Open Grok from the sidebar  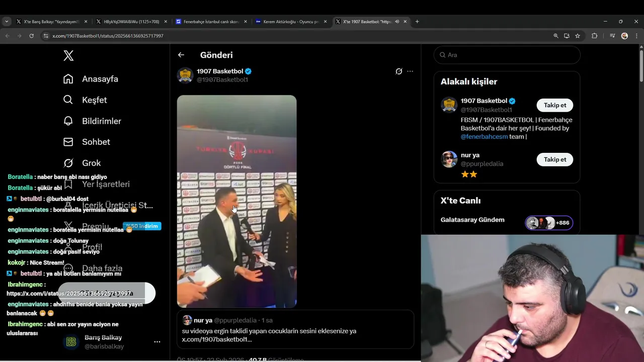92,163
